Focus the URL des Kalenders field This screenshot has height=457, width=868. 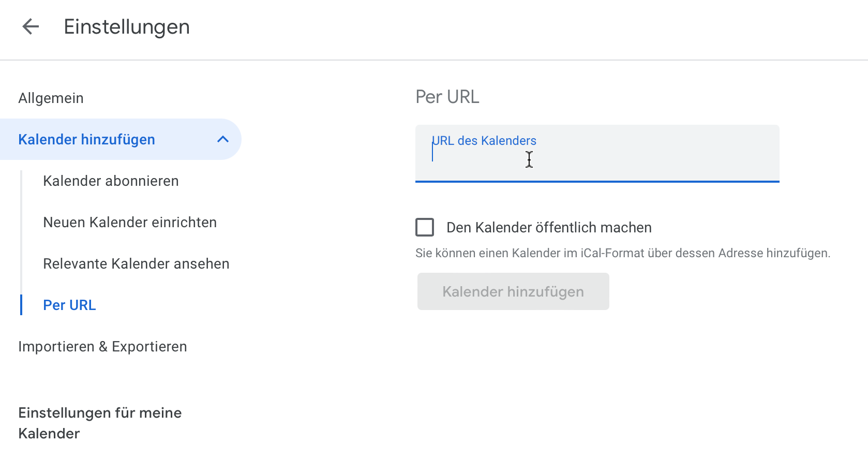[597, 153]
